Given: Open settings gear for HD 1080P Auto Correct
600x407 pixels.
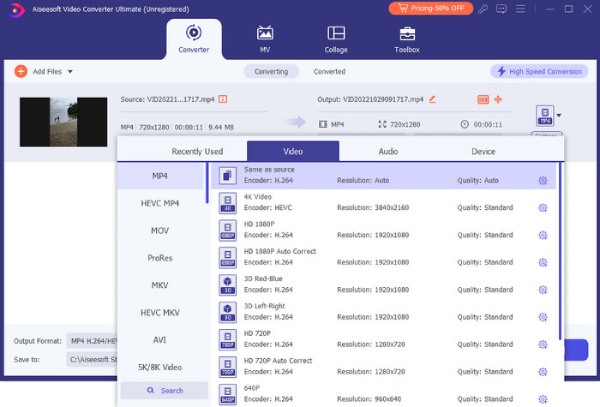Looking at the screenshot, I should pyautogui.click(x=543, y=262).
